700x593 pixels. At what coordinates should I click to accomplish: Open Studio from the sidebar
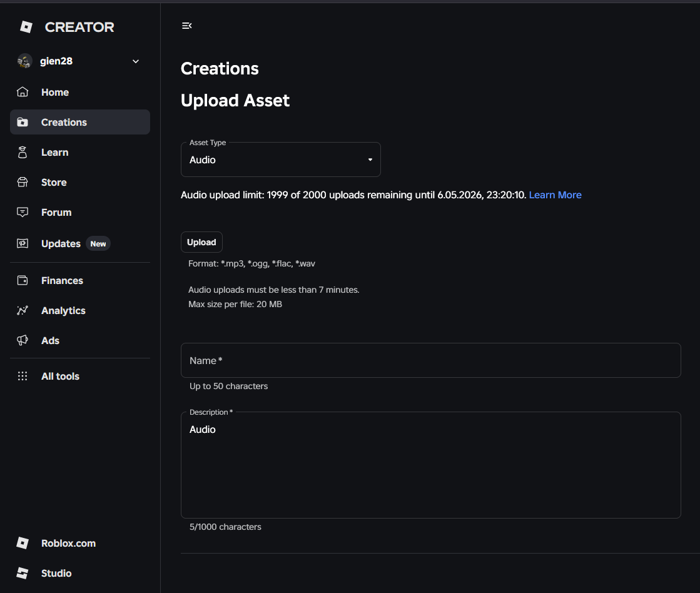point(56,573)
